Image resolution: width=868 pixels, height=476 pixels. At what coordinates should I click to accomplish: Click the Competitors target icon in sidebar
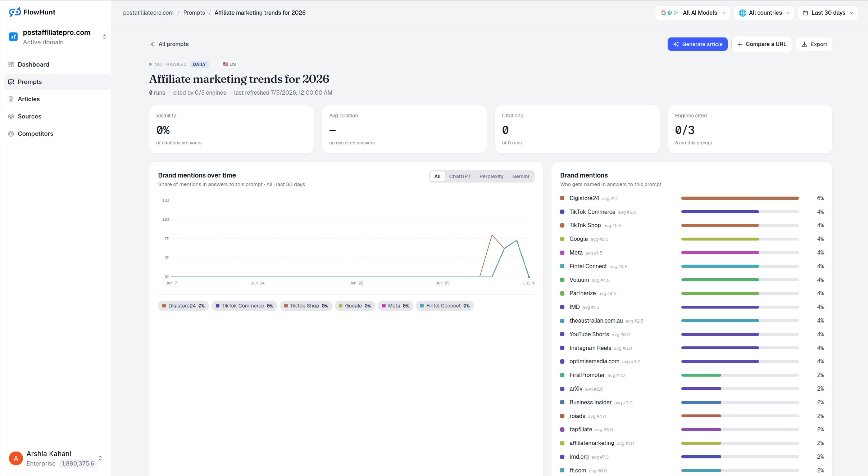(11, 134)
